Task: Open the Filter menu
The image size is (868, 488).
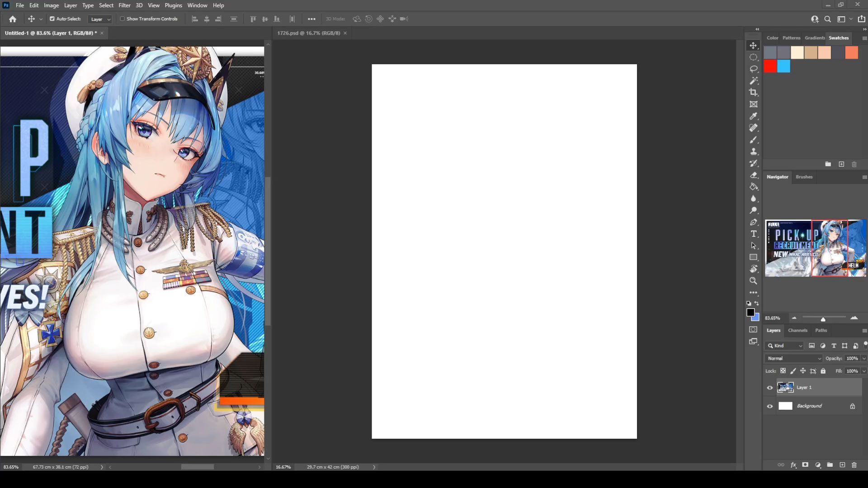Action: click(x=124, y=5)
